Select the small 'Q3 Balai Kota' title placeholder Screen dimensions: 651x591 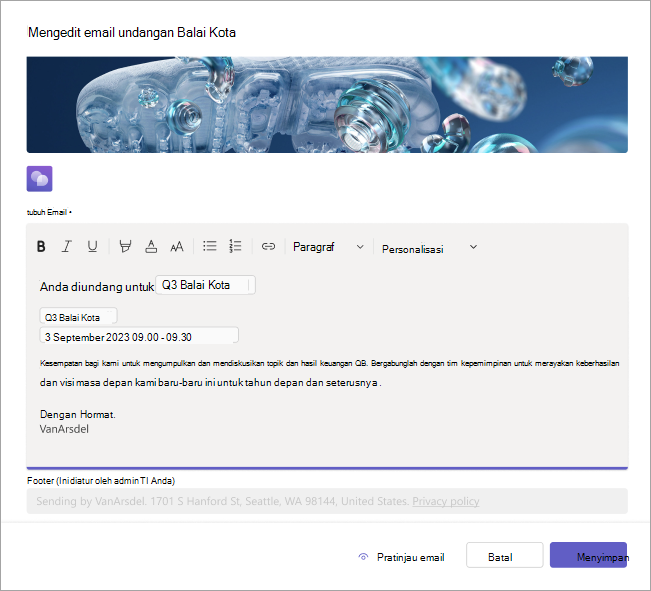click(x=78, y=317)
